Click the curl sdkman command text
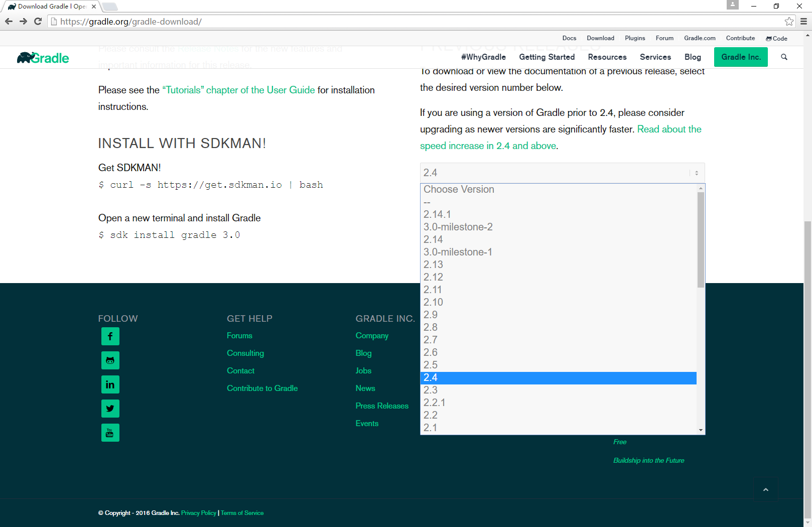This screenshot has height=527, width=812. pos(211,185)
